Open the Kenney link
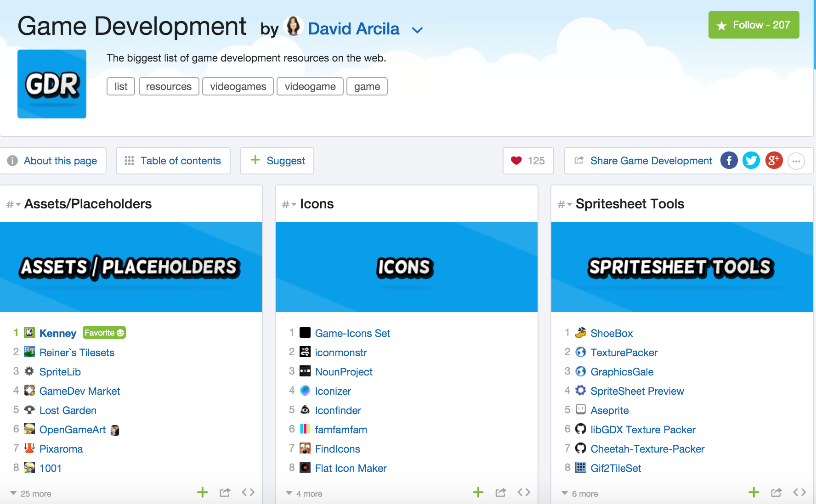This screenshot has height=504, width=816. pos(58,333)
